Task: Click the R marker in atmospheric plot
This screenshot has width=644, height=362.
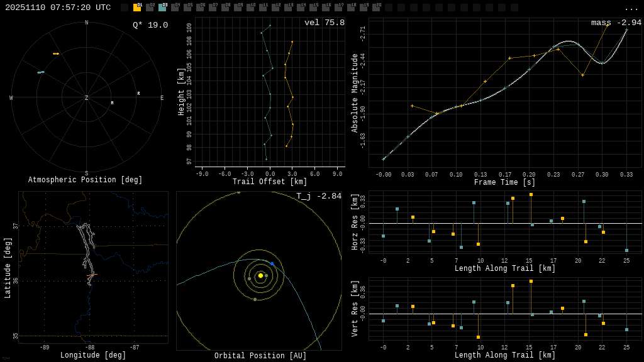Action: tap(138, 94)
